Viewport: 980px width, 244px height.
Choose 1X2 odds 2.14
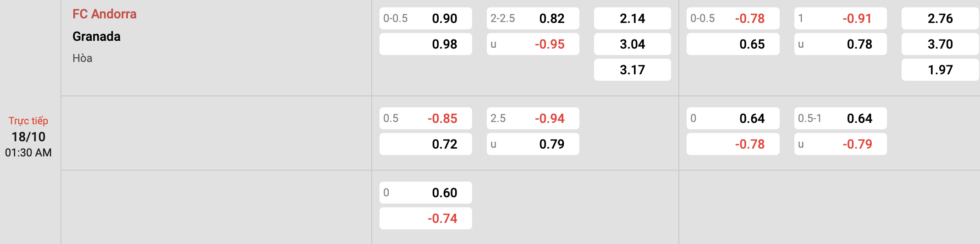pos(633,18)
